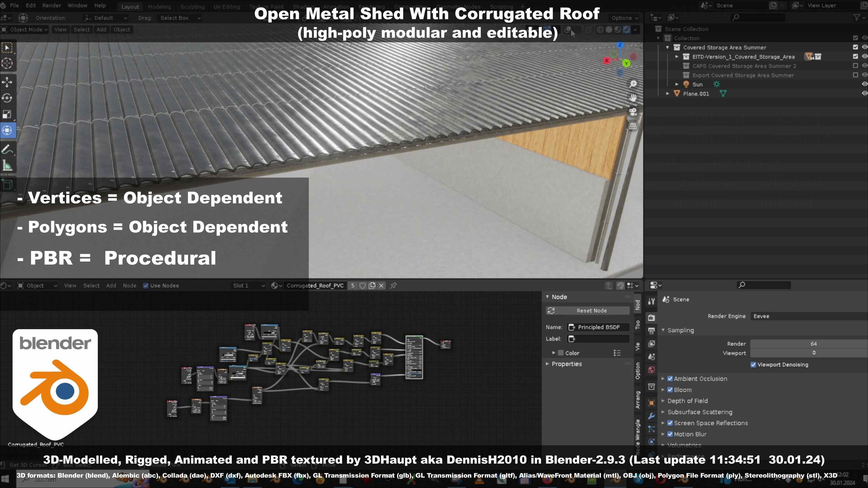The image size is (868, 488).
Task: Open the Object properties orange square icon
Action: (x=651, y=403)
